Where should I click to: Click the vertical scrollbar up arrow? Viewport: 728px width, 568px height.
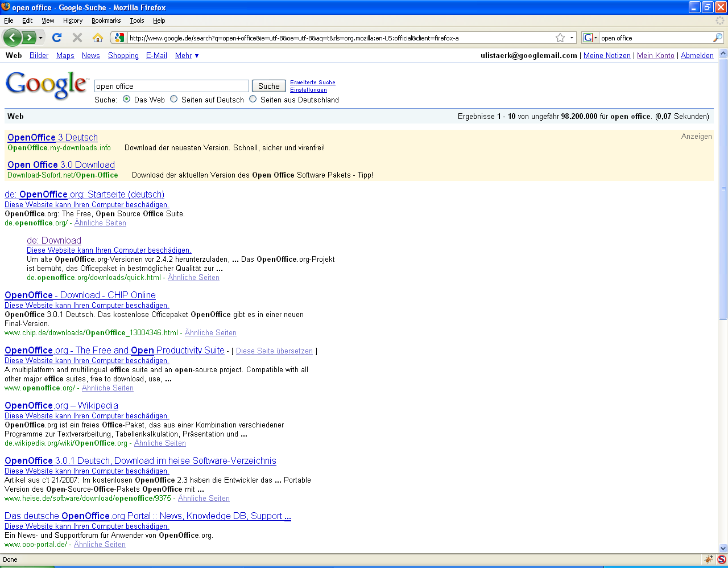pyautogui.click(x=723, y=53)
